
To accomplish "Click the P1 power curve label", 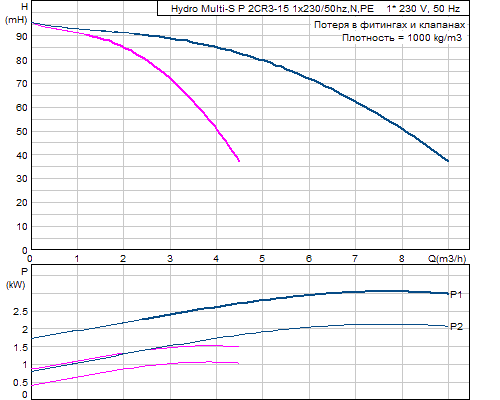I will click(x=456, y=295).
